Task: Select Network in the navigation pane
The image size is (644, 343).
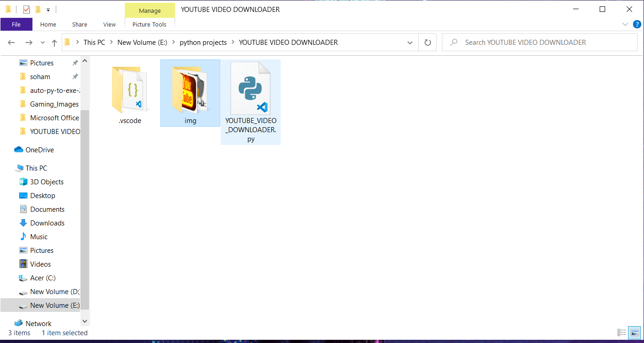Action: [38, 324]
